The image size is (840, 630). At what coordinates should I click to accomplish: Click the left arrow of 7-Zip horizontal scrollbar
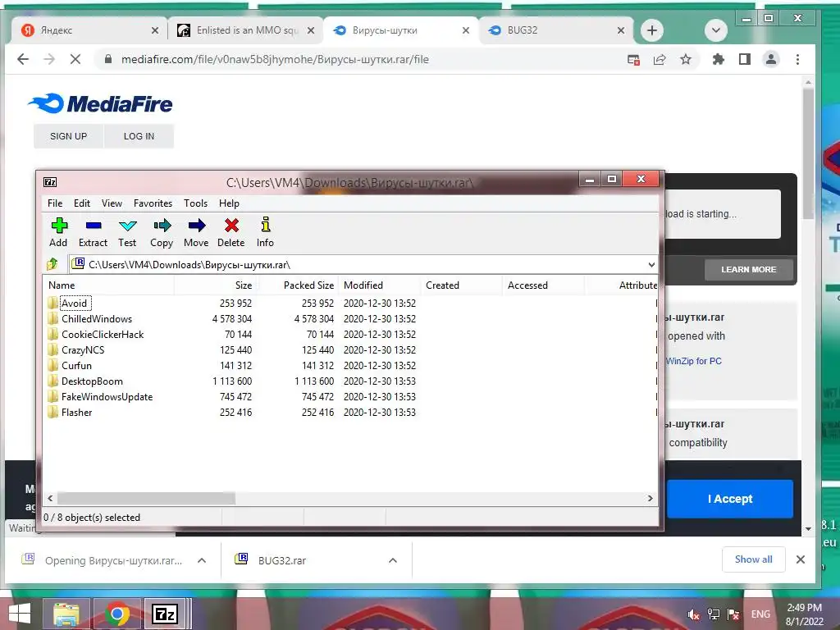(x=50, y=498)
